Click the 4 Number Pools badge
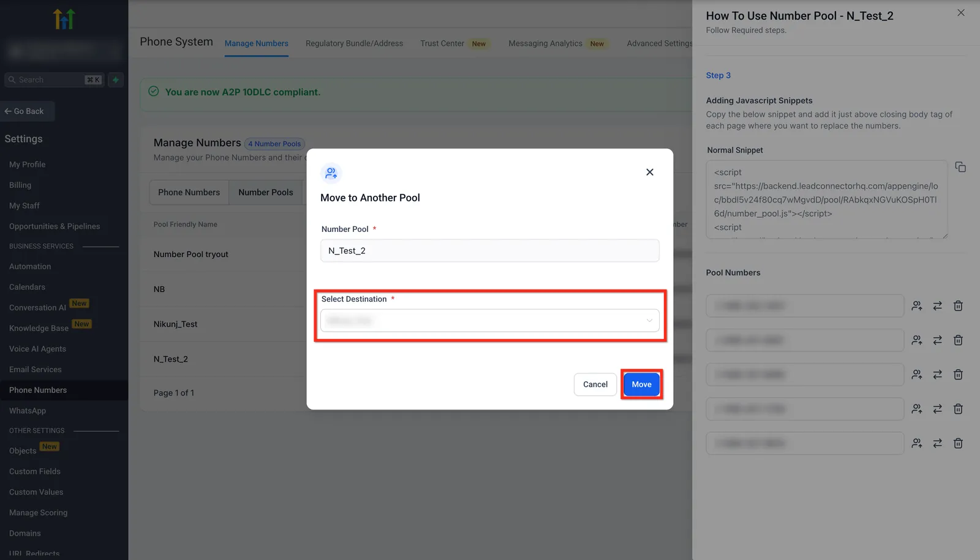 coord(274,144)
